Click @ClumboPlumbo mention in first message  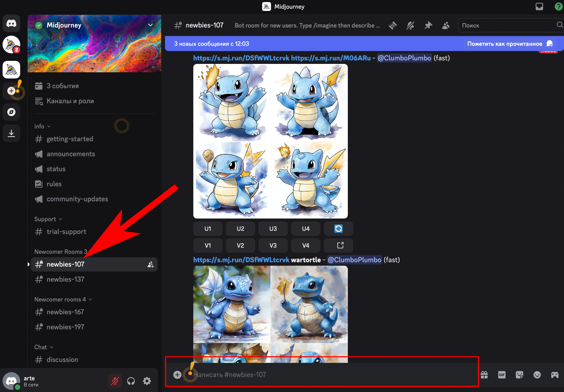pyautogui.click(x=404, y=58)
